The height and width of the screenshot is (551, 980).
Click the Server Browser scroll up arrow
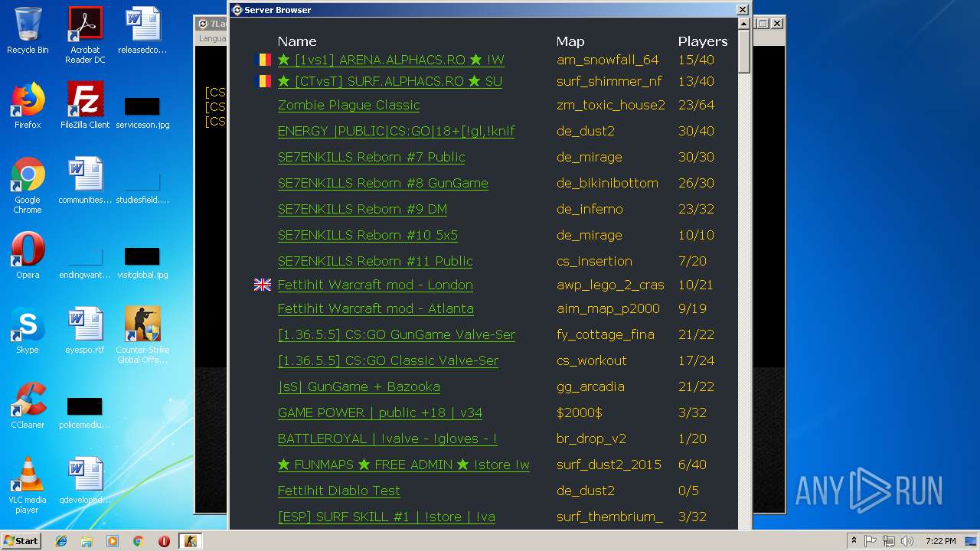(x=744, y=24)
